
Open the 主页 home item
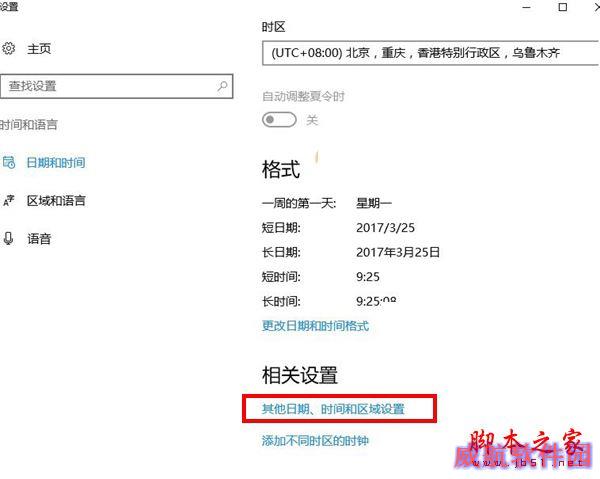[39, 49]
